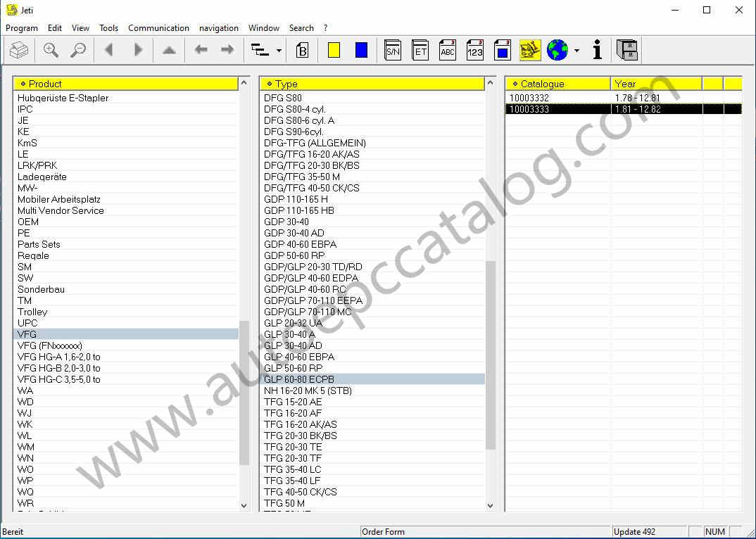
Task: Select type 'GDP 40-60 EBPA'
Action: click(x=372, y=244)
